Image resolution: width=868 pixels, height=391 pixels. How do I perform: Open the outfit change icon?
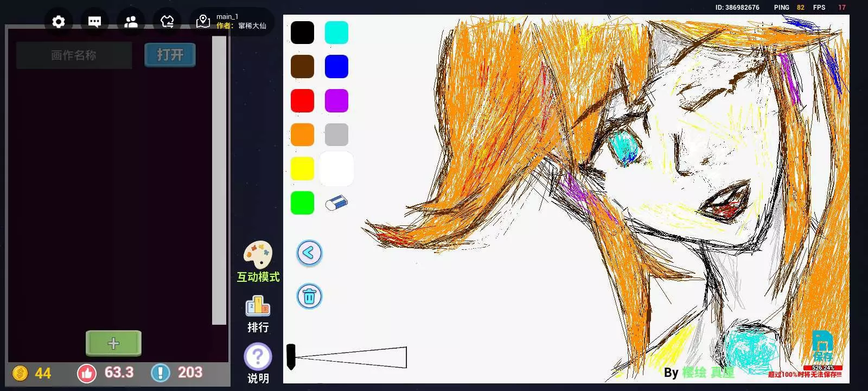click(167, 22)
